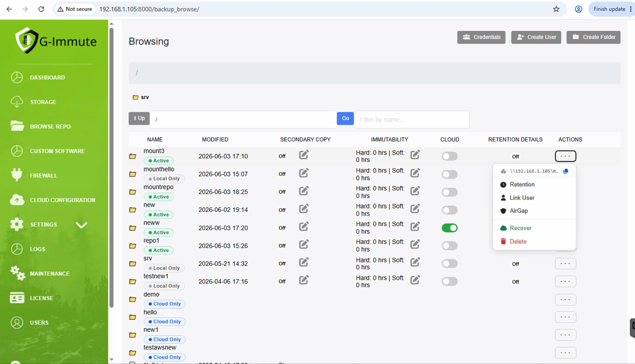
Task: Expand the Settings chevron in sidebar
Action: (81, 225)
